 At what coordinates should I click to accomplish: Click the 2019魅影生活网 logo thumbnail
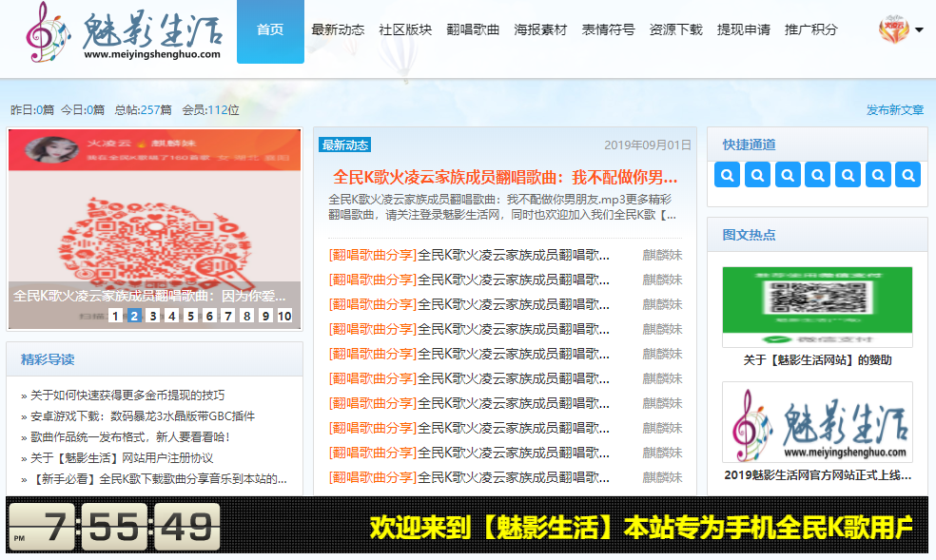click(x=816, y=422)
